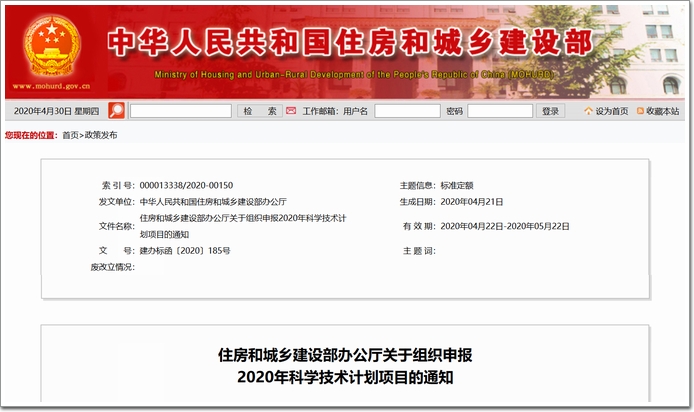Click the 检索 search button
This screenshot has width=694, height=412.
260,111
